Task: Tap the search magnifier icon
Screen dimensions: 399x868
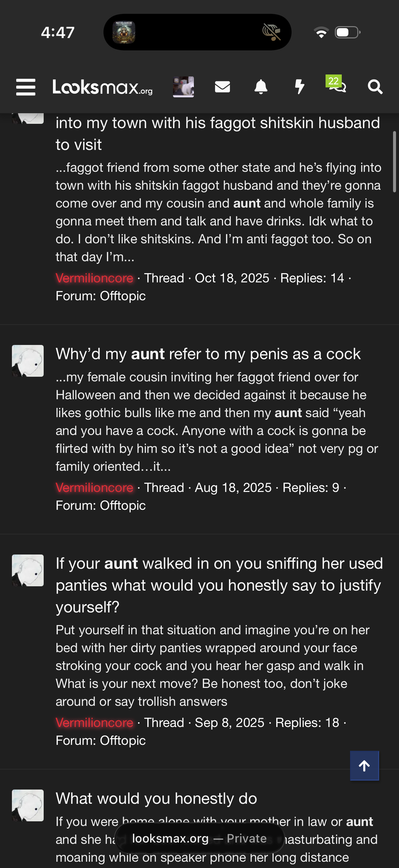Action: click(x=375, y=87)
